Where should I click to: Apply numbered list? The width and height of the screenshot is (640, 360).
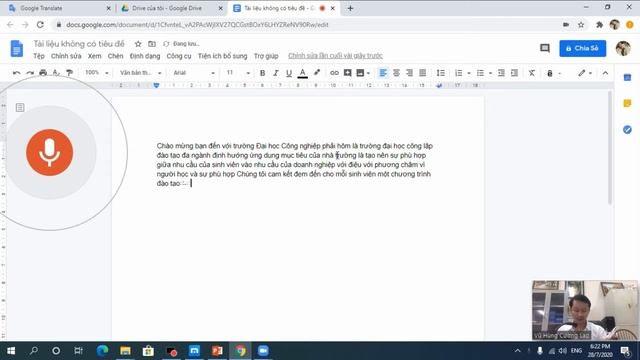(x=459, y=73)
